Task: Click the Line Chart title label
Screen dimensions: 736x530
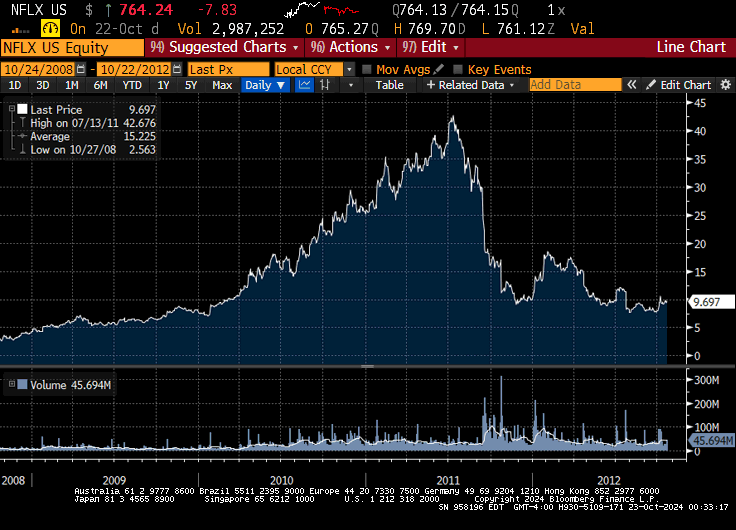Action: pyautogui.click(x=691, y=47)
